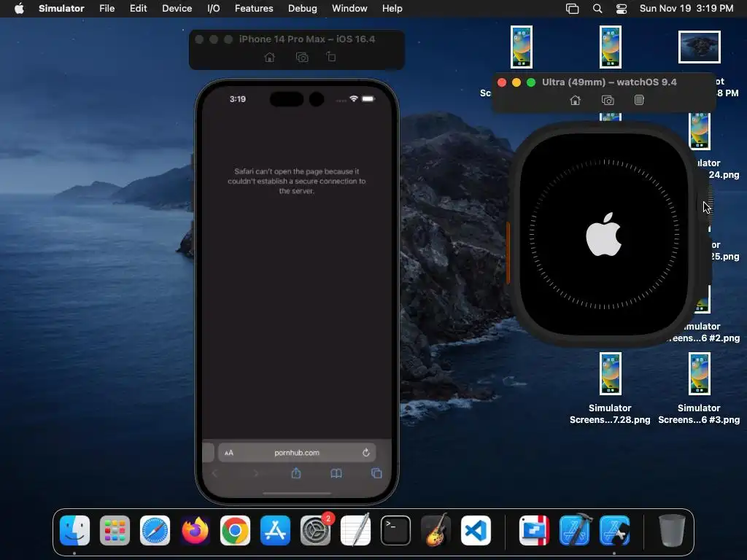Select Simulator Screens...7.28.png desktop file
Image resolution: width=747 pixels, height=560 pixels.
point(611,389)
